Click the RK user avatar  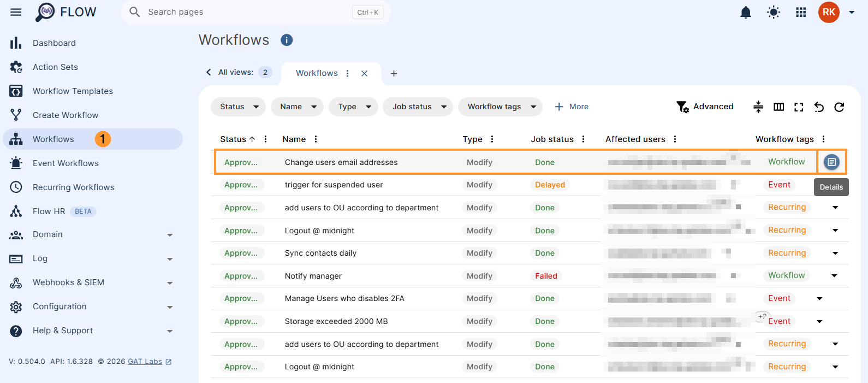[x=829, y=12]
